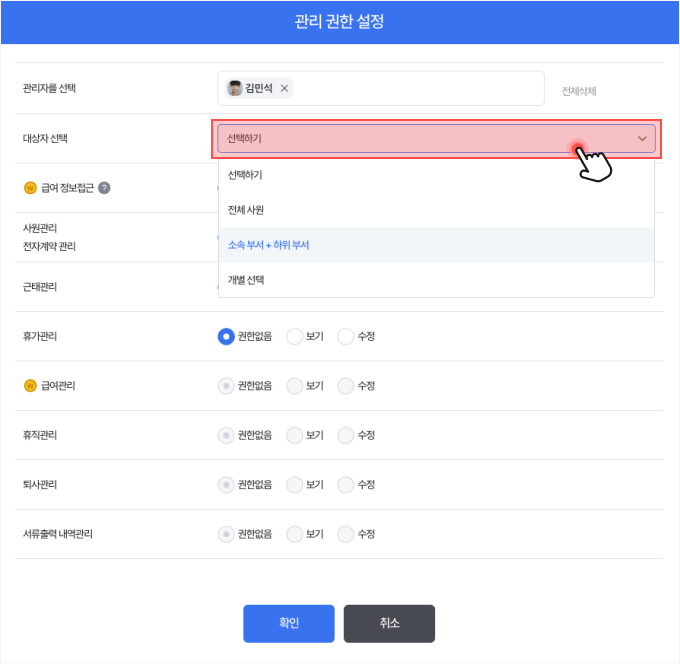This screenshot has width=680, height=664.
Task: Pick 개별 선택 in the dropdown list
Action: pos(245,280)
